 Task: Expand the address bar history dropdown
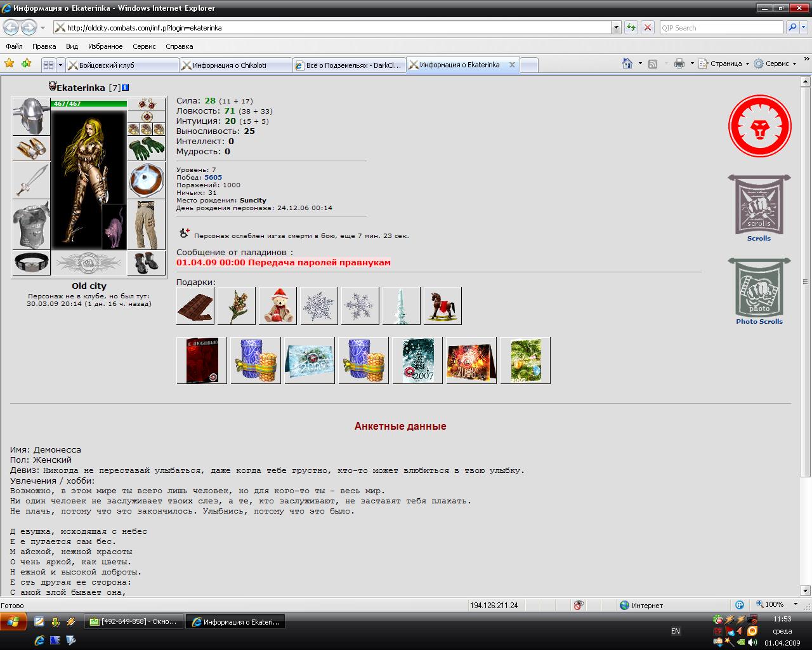pyautogui.click(x=616, y=28)
